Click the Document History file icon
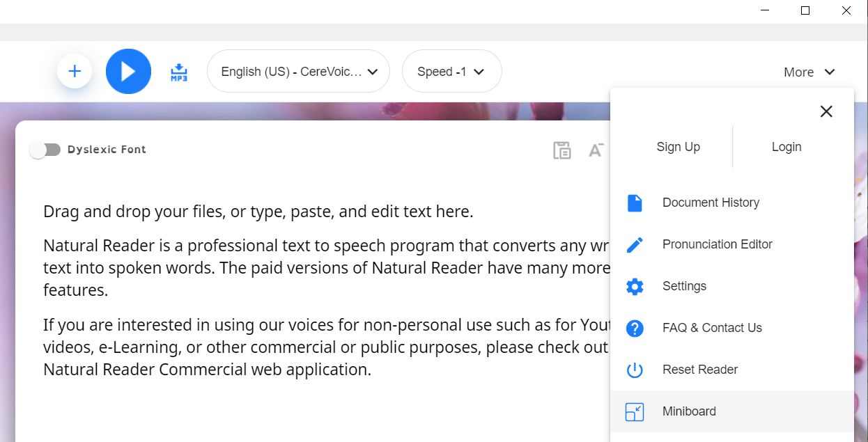Image resolution: width=868 pixels, height=442 pixels. [635, 203]
